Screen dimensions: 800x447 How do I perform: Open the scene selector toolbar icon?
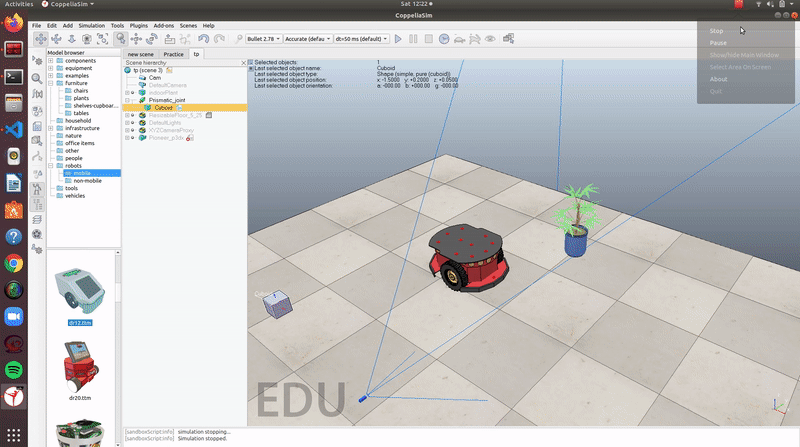click(x=508, y=39)
